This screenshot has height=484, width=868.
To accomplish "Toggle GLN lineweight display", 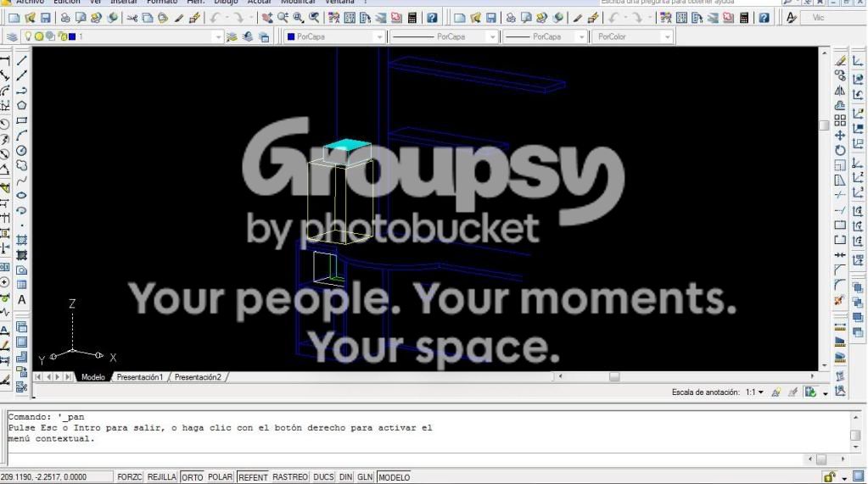I will pyautogui.click(x=365, y=477).
